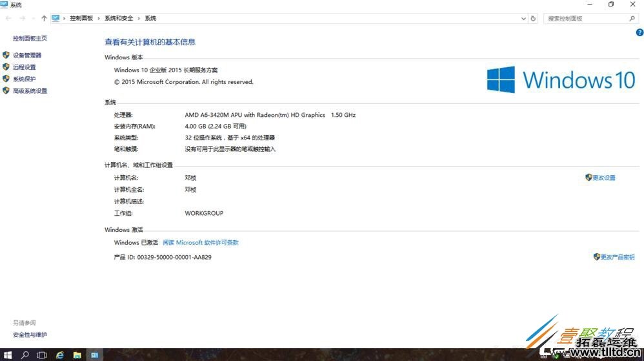The height and width of the screenshot is (361, 644).
Task: Open File Explorer from the taskbar
Action: pyautogui.click(x=77, y=355)
